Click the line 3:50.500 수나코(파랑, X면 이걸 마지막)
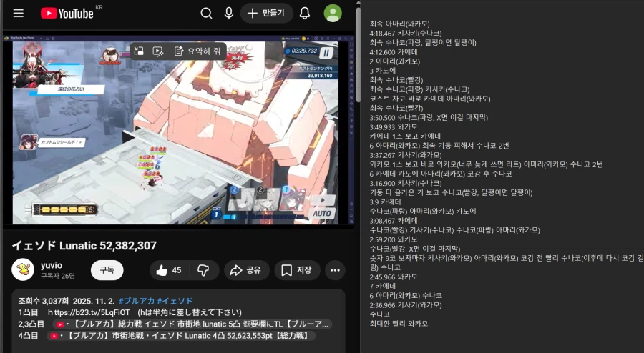This screenshot has height=353, width=644. (429, 118)
